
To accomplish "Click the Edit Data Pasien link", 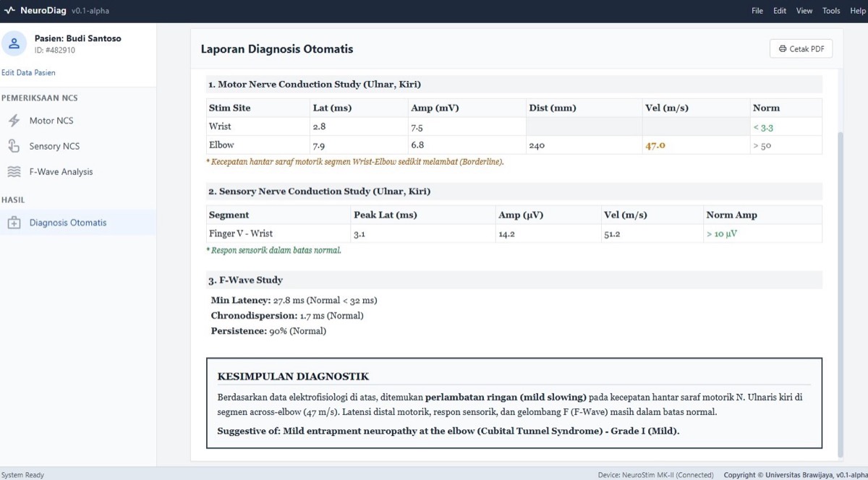I will [28, 72].
